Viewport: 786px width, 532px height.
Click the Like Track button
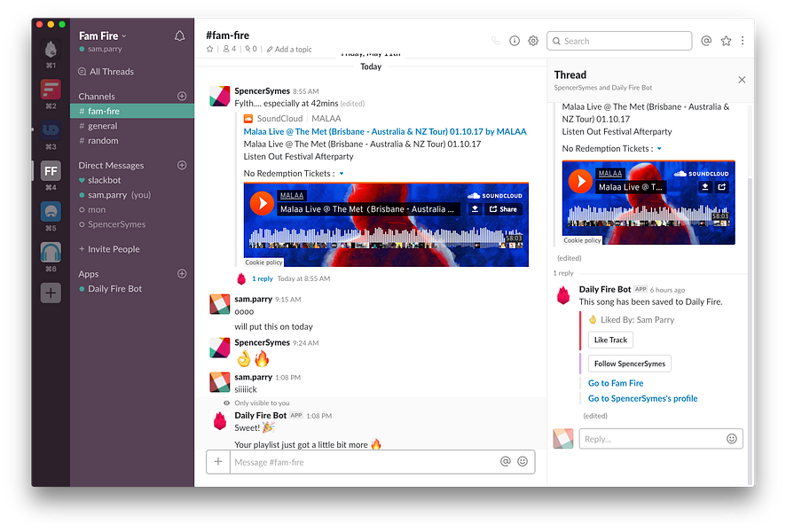[610, 340]
